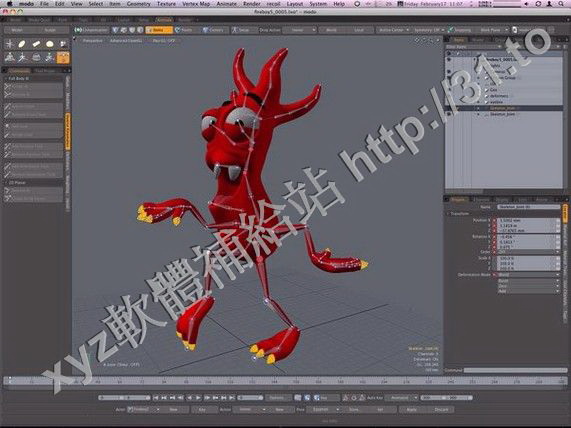The width and height of the screenshot is (571, 428).
Task: Toggle visibility eye of the Geo item
Action: (x=449, y=90)
